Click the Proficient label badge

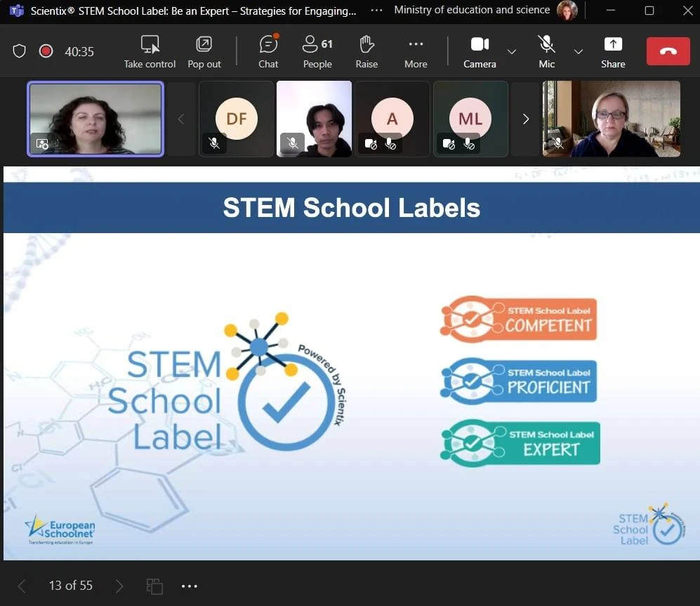(x=518, y=381)
